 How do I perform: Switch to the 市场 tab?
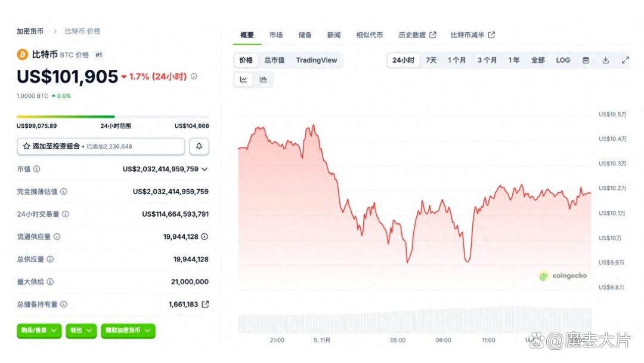pyautogui.click(x=276, y=35)
